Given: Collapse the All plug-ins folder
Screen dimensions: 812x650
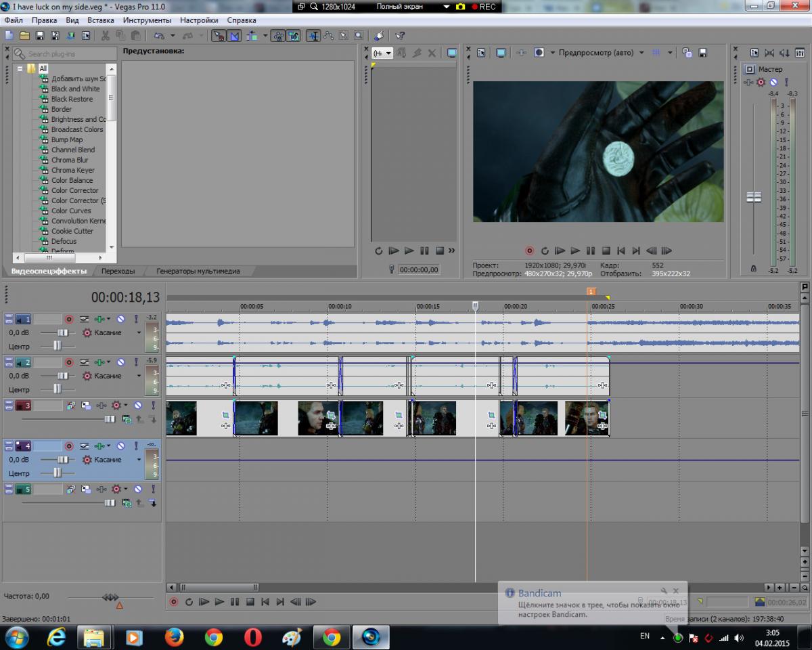Looking at the screenshot, I should click(20, 68).
